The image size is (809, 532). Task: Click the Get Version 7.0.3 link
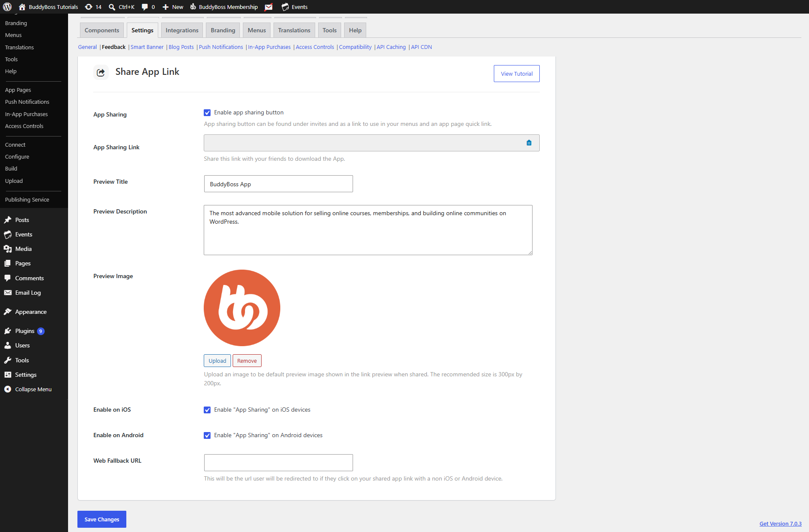(781, 523)
